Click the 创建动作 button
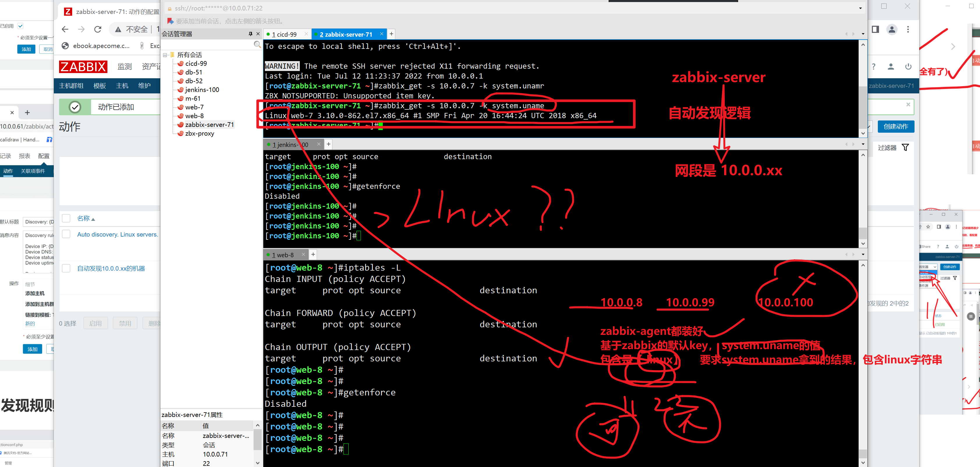The height and width of the screenshot is (467, 980). point(896,127)
